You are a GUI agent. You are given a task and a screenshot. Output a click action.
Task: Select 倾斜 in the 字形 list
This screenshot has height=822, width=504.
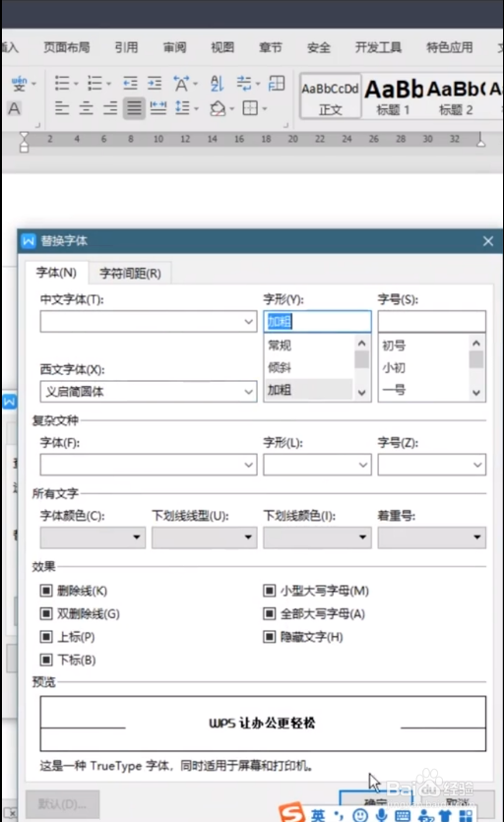click(309, 367)
